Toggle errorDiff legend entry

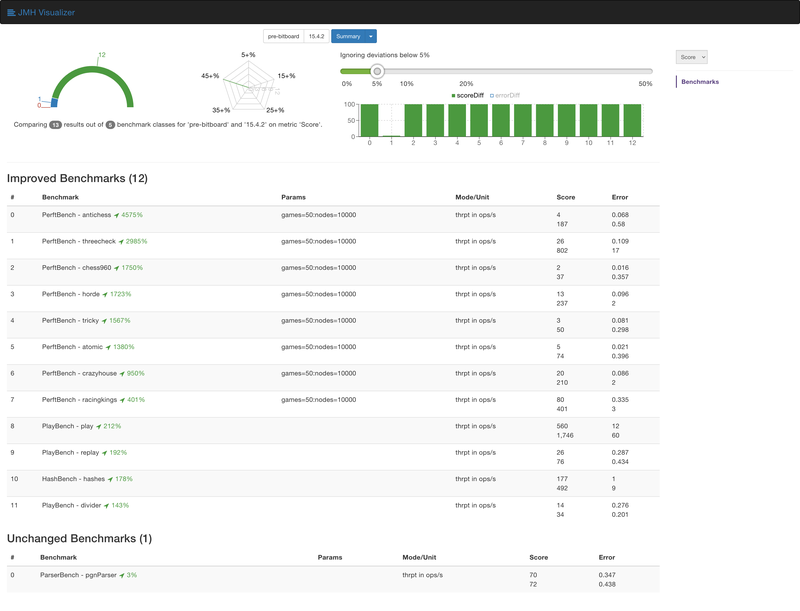coord(505,95)
